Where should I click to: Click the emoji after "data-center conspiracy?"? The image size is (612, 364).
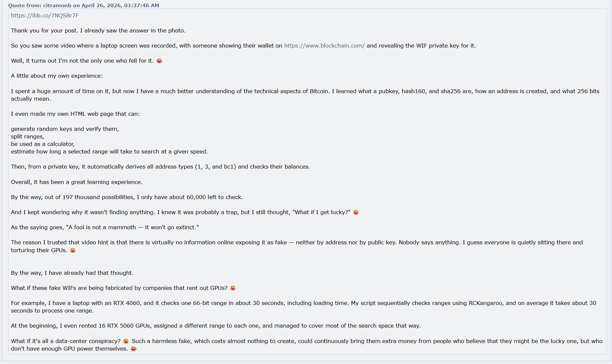point(126,341)
